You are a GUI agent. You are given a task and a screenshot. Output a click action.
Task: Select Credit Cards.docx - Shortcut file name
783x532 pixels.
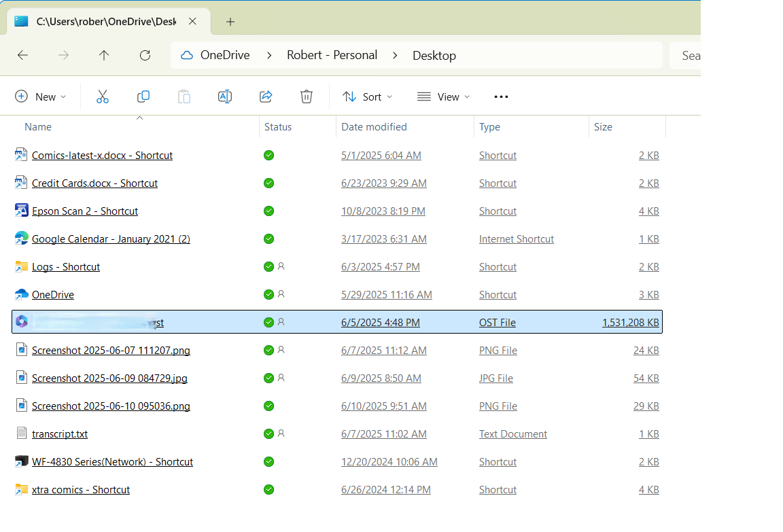[x=95, y=183]
